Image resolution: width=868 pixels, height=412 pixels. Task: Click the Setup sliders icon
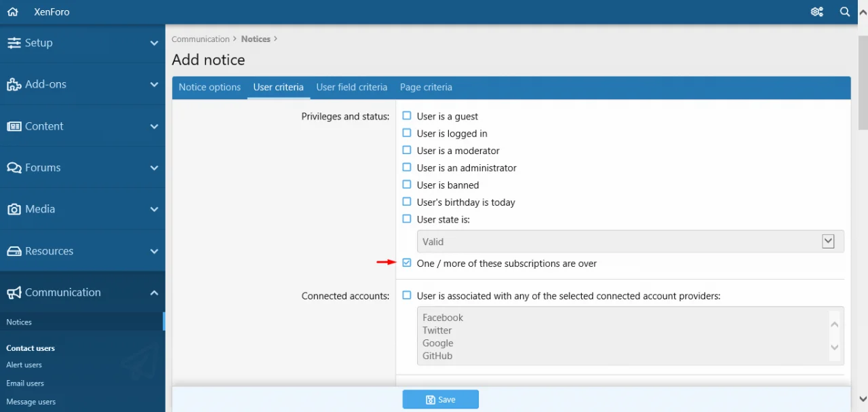[x=14, y=43]
